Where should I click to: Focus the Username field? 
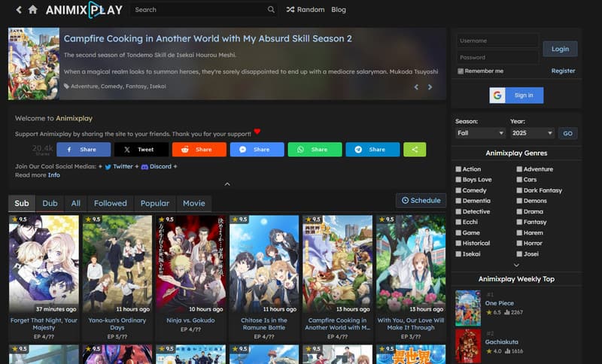[x=497, y=41]
